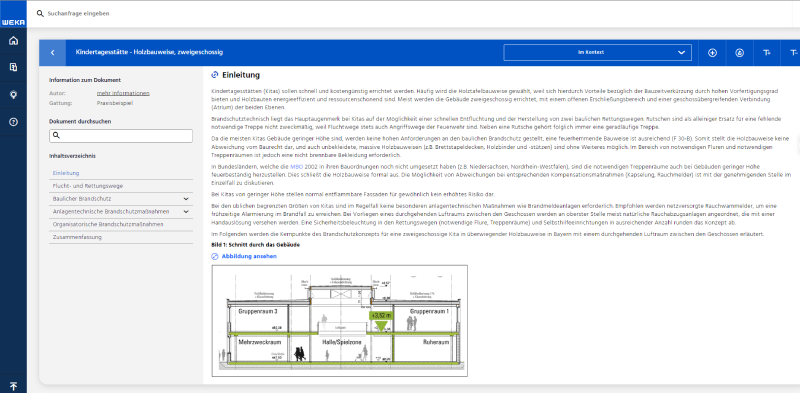Click Abbildung ansehen link

(x=249, y=256)
